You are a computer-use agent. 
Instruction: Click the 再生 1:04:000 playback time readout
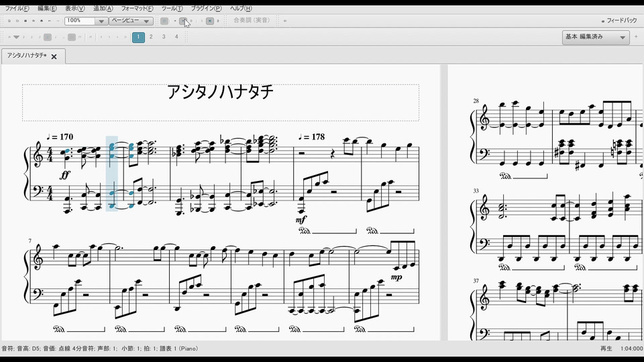(621, 349)
